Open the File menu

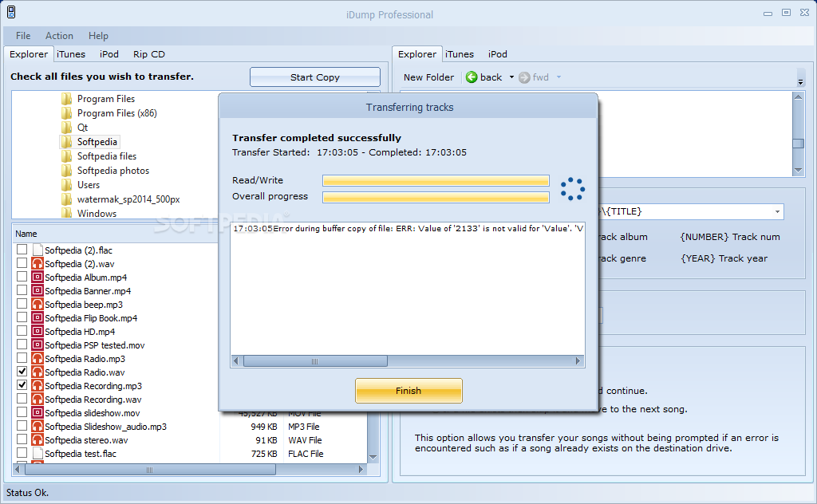tap(23, 36)
